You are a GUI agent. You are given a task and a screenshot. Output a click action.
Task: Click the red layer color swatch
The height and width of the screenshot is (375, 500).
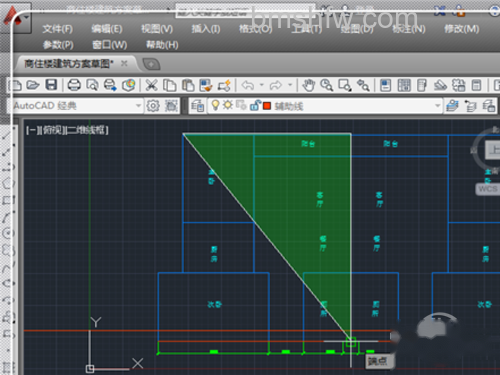pos(267,106)
